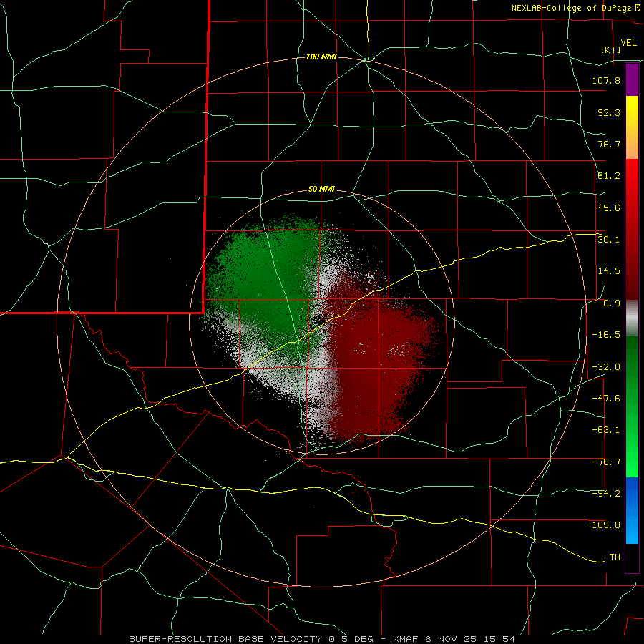Click the -47.6 velocity scale value
This screenshot has width=644, height=644.
[x=606, y=399]
